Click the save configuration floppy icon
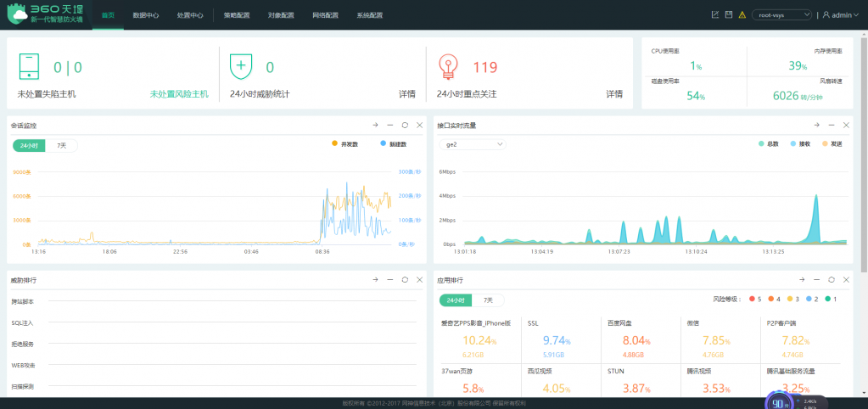Viewport: 868px width, 409px height. click(729, 14)
